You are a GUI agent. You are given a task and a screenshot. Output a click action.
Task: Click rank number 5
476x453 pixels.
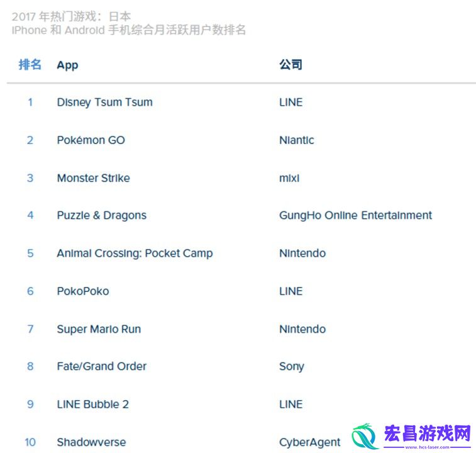pyautogui.click(x=30, y=254)
